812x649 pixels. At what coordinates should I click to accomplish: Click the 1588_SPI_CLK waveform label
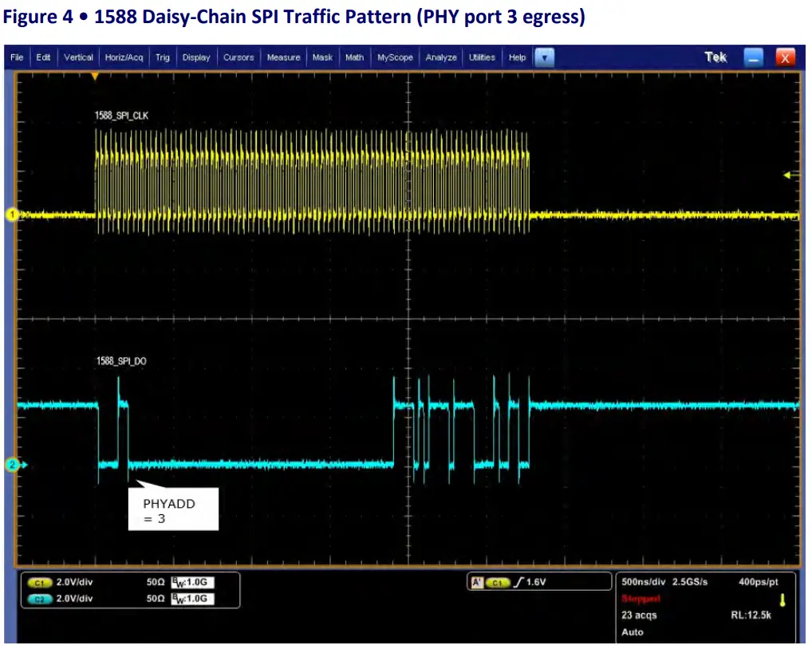coord(122,116)
